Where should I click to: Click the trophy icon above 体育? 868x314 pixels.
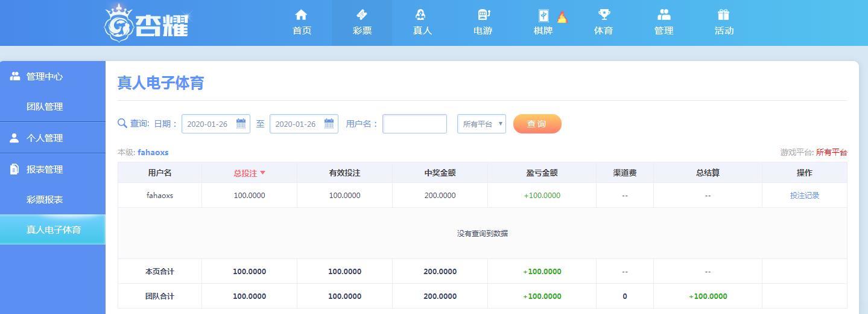click(x=603, y=14)
